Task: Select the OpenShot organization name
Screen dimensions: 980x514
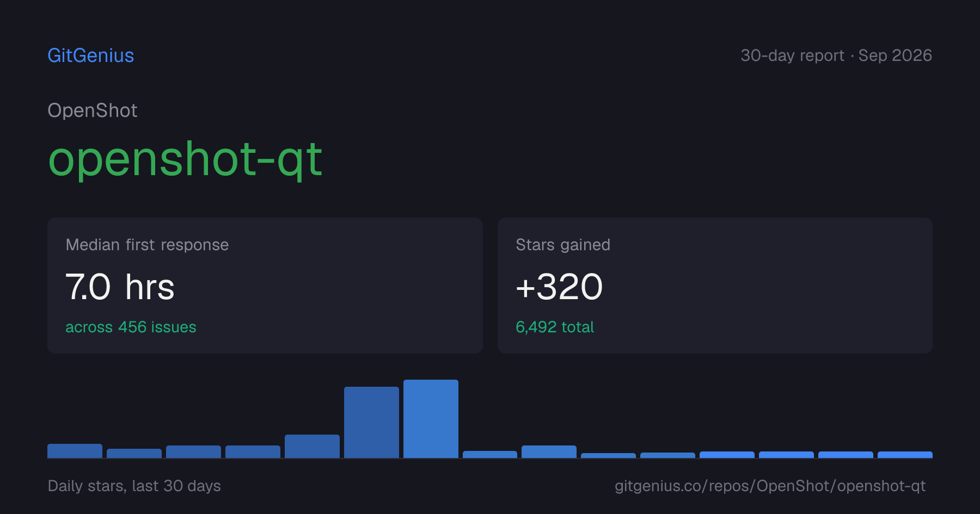Action: pyautogui.click(x=93, y=110)
